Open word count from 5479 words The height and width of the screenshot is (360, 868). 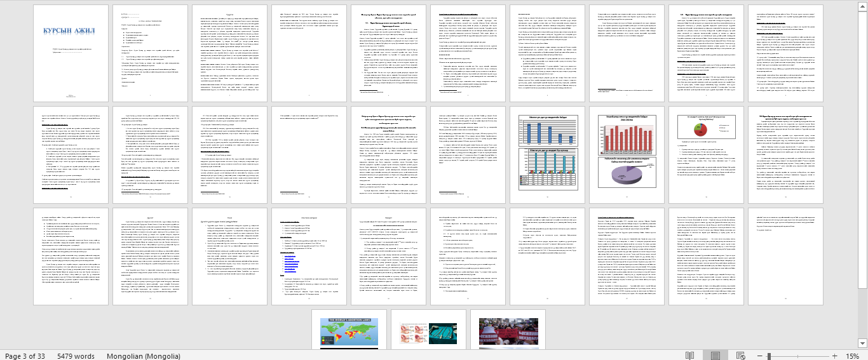click(x=76, y=356)
